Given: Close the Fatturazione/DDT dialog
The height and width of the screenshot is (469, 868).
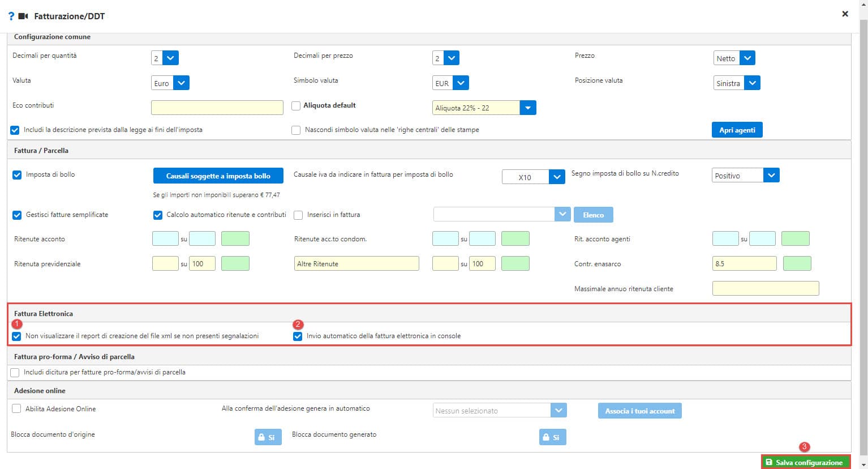Looking at the screenshot, I should (845, 14).
